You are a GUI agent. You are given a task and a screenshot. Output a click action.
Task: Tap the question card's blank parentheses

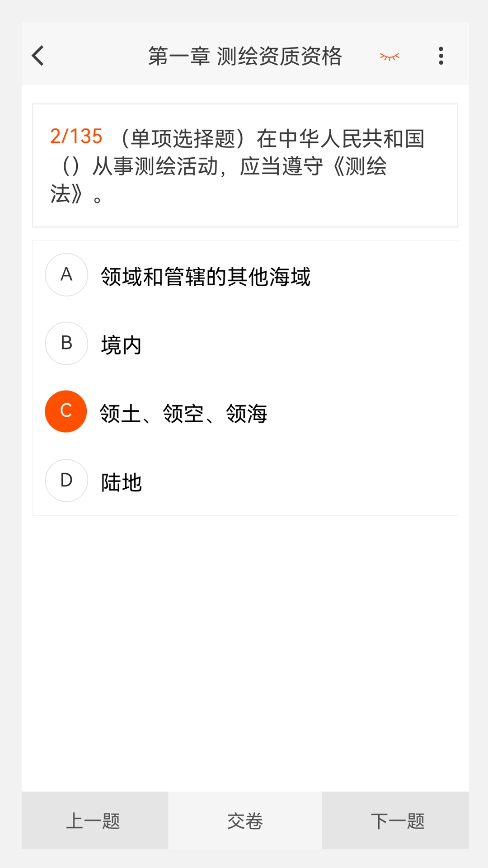coord(71,167)
